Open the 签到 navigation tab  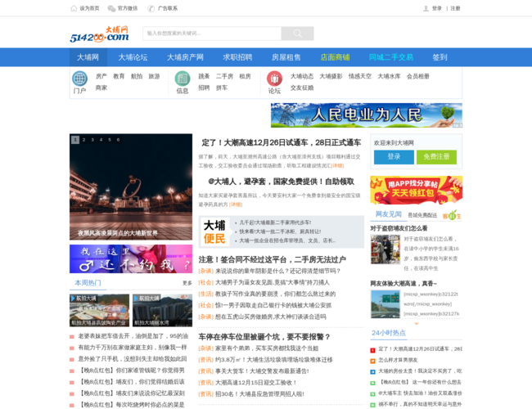tap(440, 57)
